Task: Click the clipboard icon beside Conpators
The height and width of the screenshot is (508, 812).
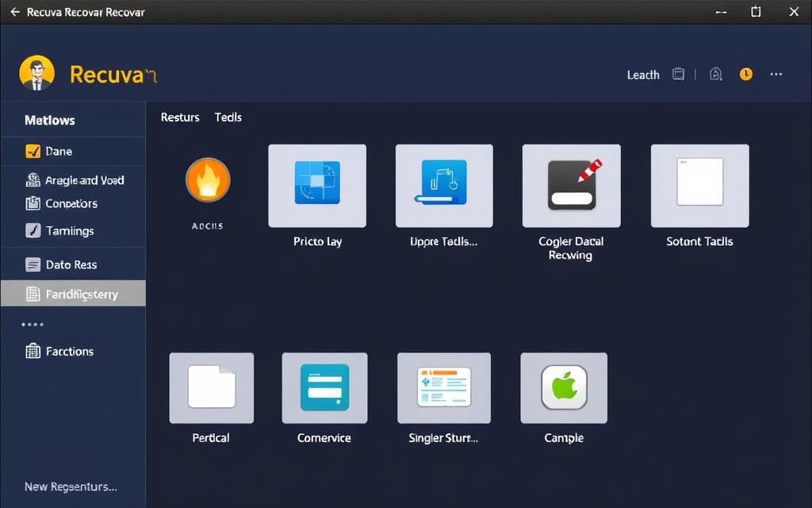Action: point(33,203)
